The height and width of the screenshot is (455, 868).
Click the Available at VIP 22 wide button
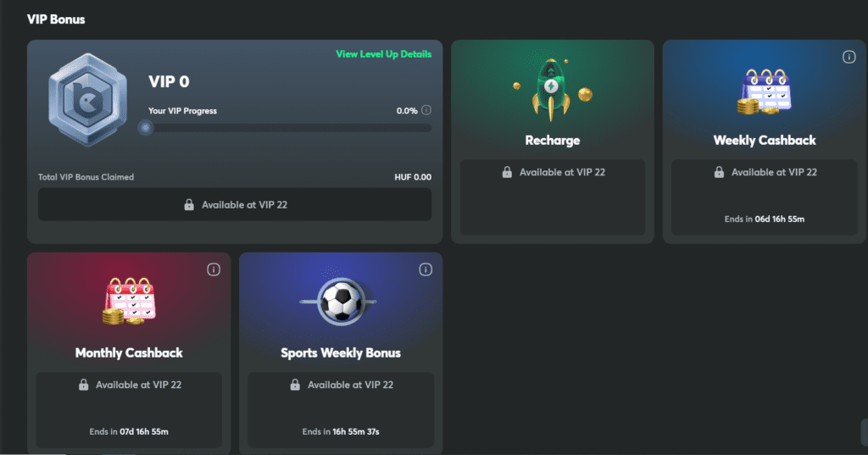coord(235,205)
